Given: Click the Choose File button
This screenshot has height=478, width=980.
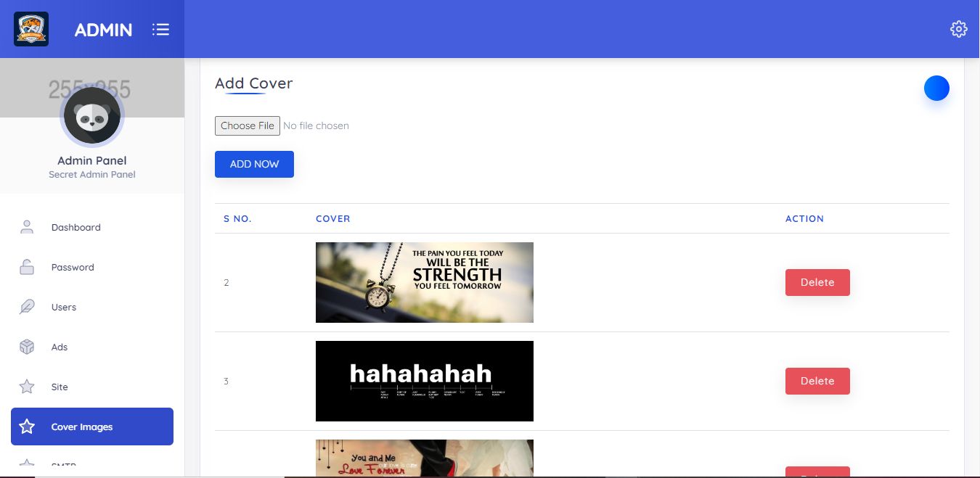Looking at the screenshot, I should [x=248, y=125].
